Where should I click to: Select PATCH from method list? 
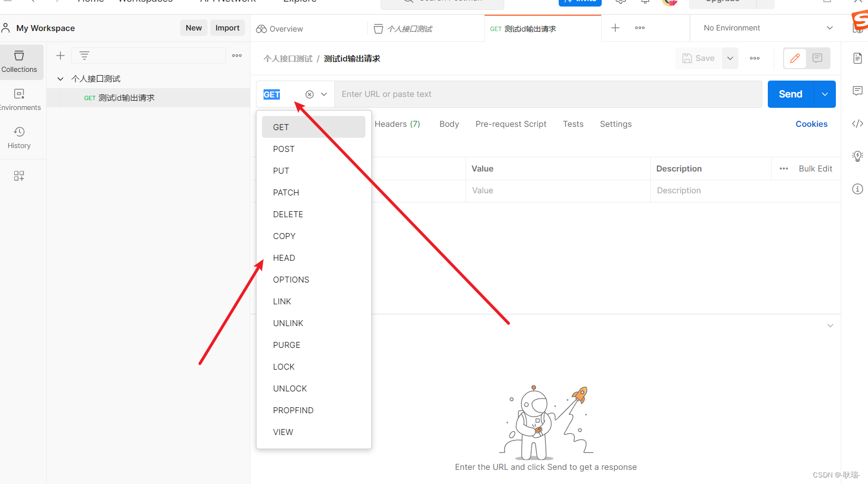[314, 192]
